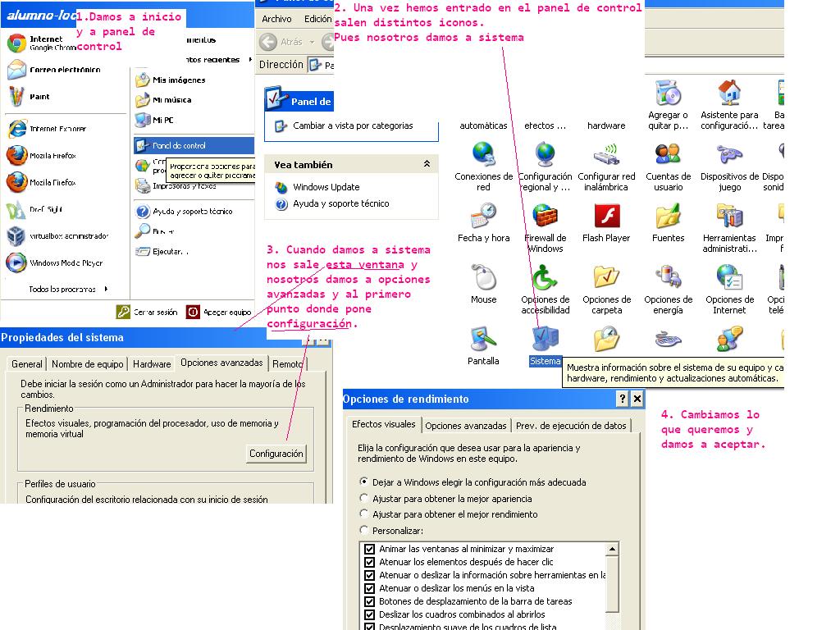Open Opciones de Internet
Screen dimensions: 840x630
click(x=729, y=290)
